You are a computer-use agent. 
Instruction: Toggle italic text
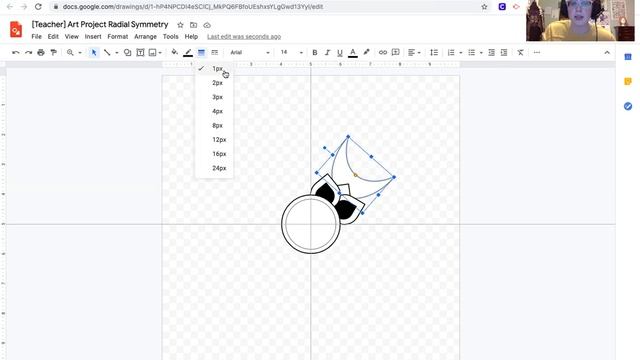327,53
